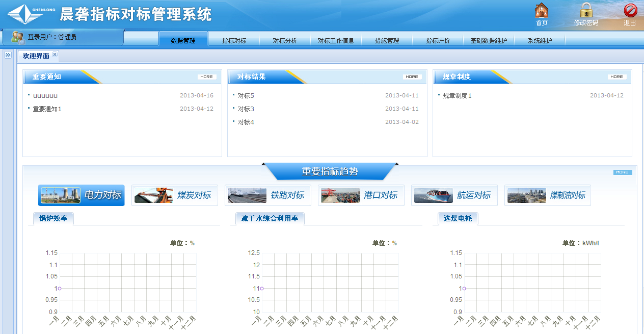Select the 港口对标 port category
Image resolution: width=644 pixels, height=334 pixels.
coord(361,195)
